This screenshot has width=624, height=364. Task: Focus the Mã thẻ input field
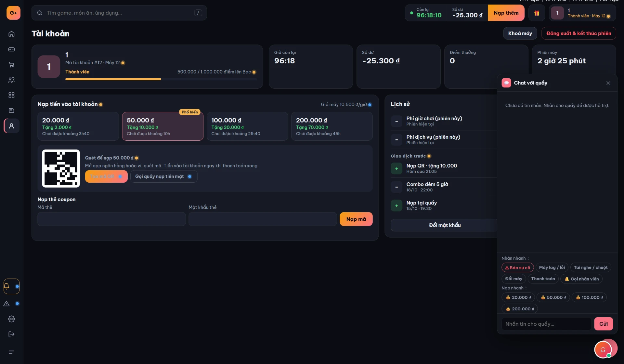coord(111,219)
